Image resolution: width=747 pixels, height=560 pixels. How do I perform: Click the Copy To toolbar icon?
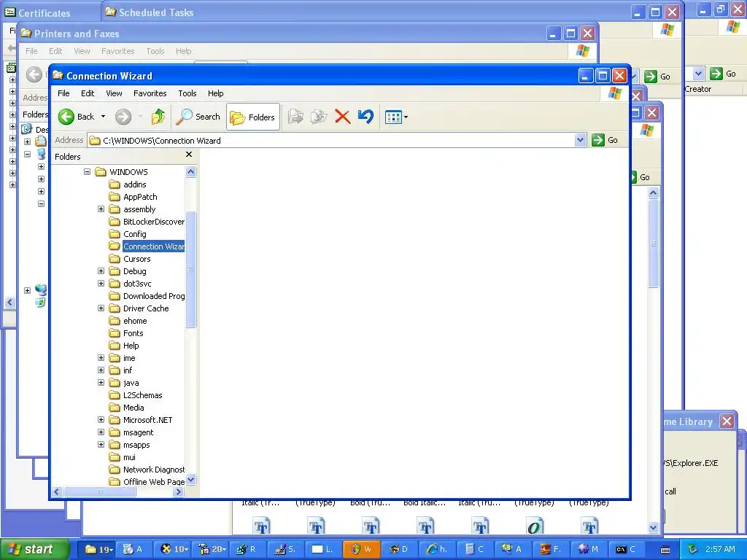coord(319,117)
